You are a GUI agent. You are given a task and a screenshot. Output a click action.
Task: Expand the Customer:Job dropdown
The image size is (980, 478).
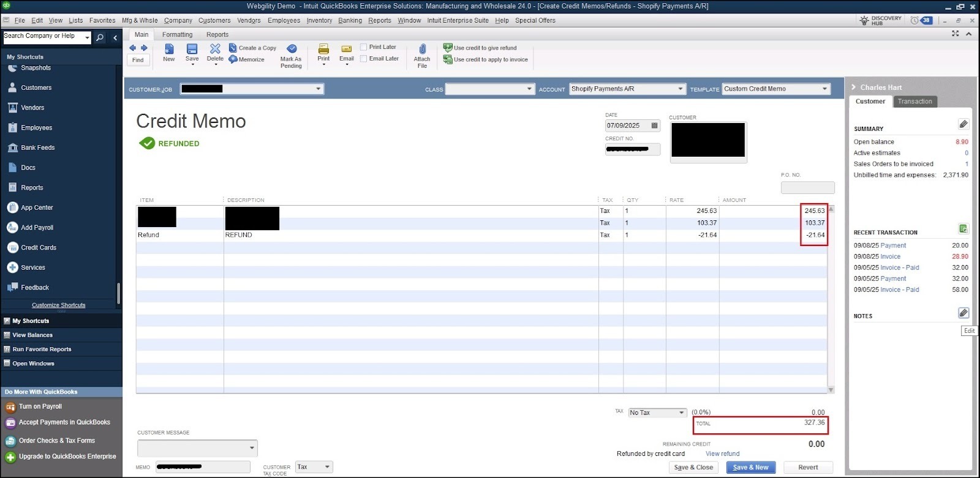click(x=318, y=89)
